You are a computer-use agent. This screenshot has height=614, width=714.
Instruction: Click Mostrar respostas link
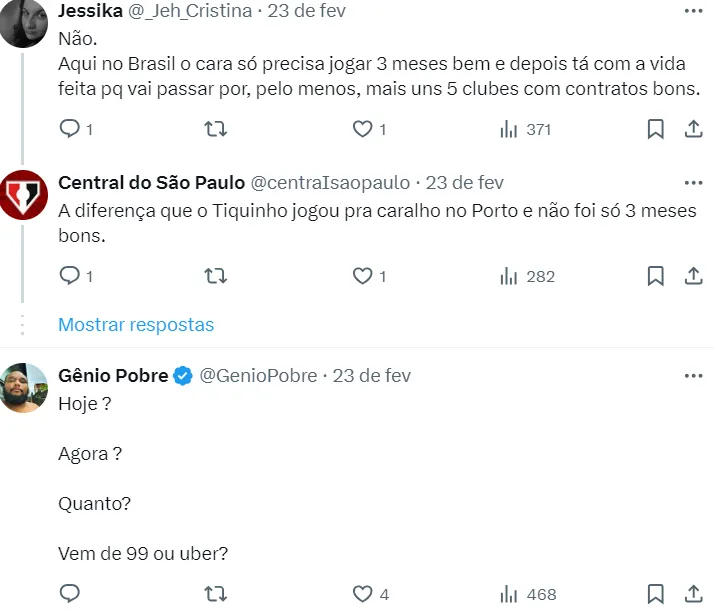(136, 325)
